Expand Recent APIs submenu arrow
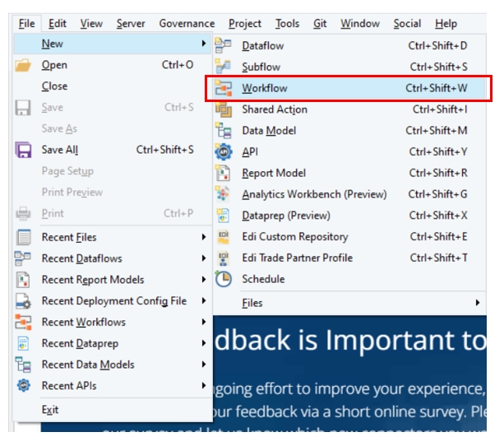The image size is (504, 446). point(204,385)
